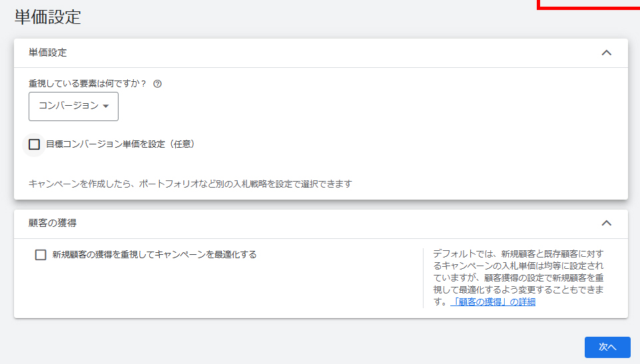Open the 「顧客の獲得」の詳細 link
The width and height of the screenshot is (640, 364).
coord(493,301)
